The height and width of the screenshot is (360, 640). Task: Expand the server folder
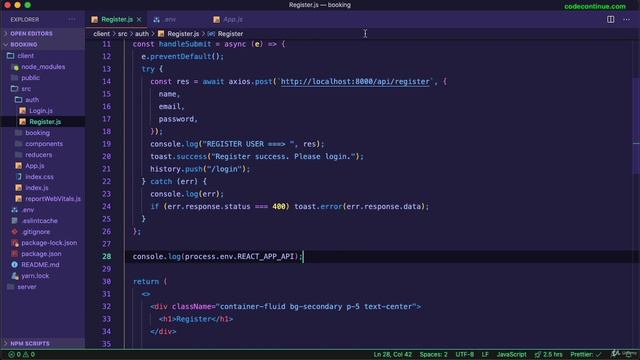pyautogui.click(x=27, y=287)
